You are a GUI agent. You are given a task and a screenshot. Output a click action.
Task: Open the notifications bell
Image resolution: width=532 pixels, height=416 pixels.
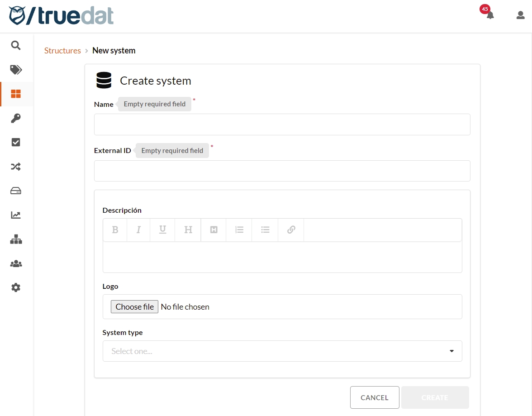tap(490, 15)
